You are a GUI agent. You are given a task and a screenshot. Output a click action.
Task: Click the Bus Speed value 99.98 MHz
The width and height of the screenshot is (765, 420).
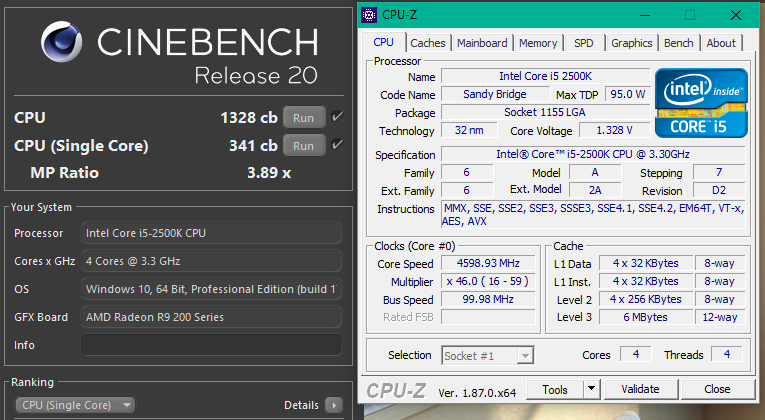tap(488, 299)
